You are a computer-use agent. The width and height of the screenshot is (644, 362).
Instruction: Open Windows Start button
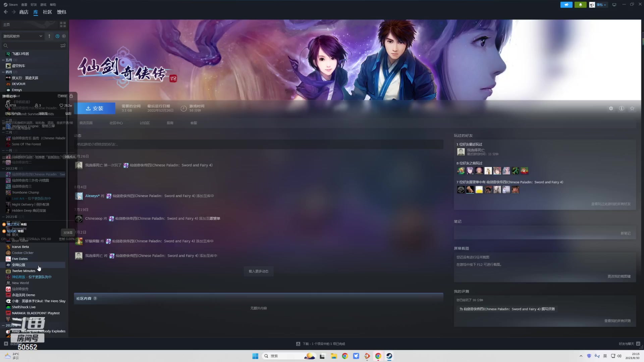point(255,356)
